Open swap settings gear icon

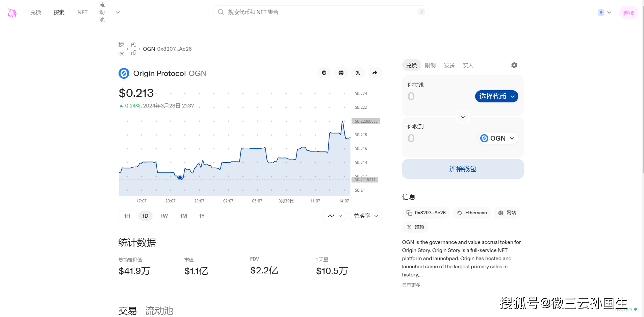[x=514, y=65]
